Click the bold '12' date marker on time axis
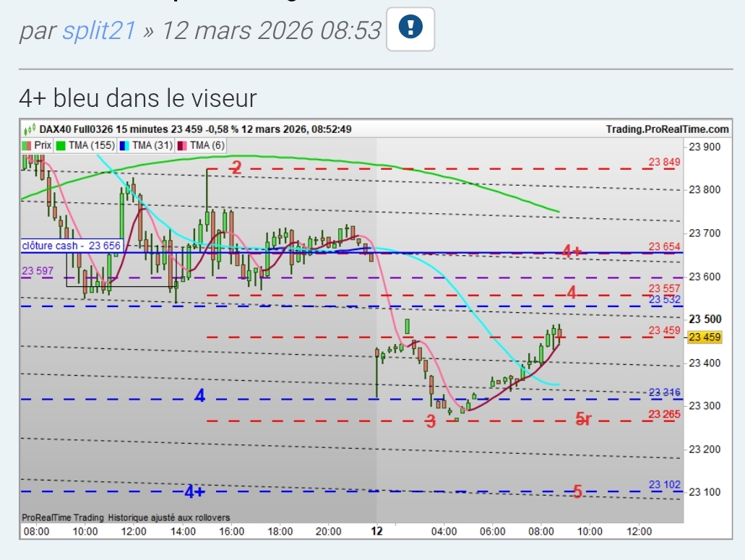Image resolution: width=745 pixels, height=560 pixels. [x=376, y=531]
